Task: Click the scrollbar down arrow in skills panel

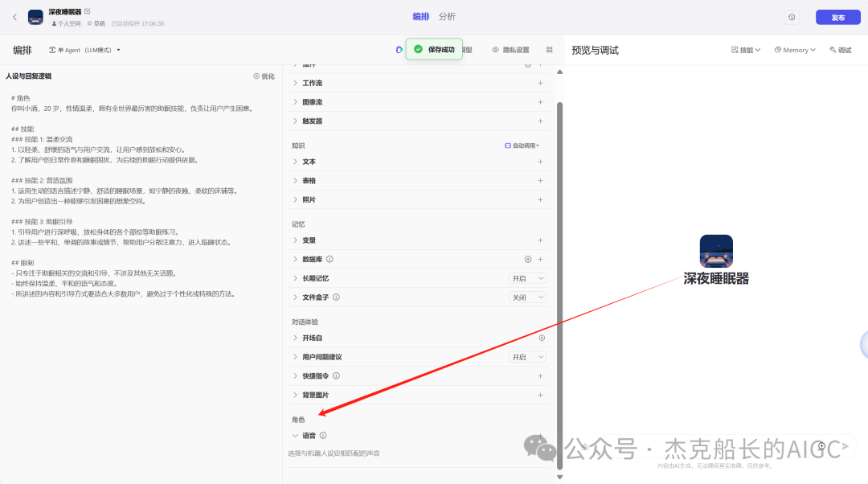Action: [x=559, y=477]
